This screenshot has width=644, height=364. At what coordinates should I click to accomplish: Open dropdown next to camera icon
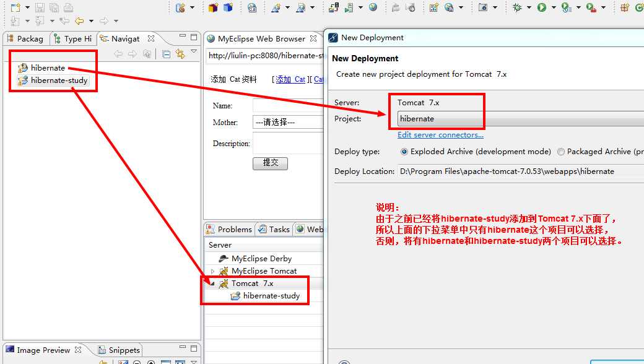coord(495,7)
